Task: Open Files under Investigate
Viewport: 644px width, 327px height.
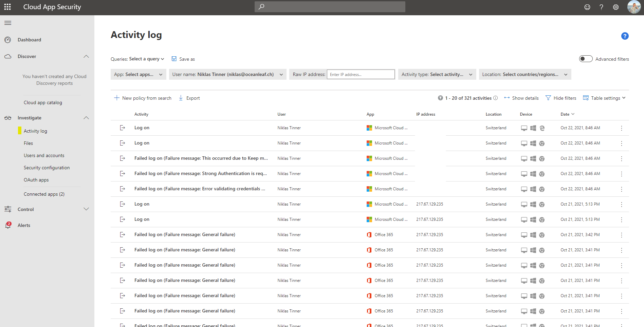Action: coord(28,143)
